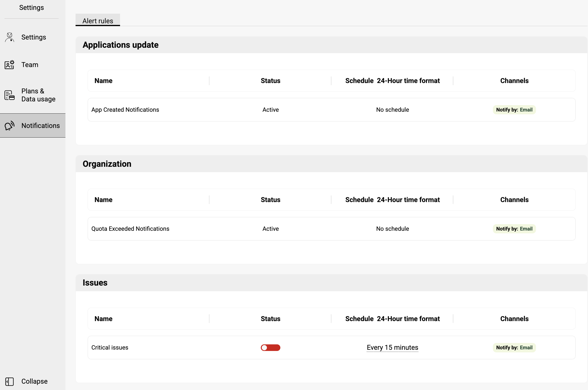The height and width of the screenshot is (390, 588).
Task: Open the App Created Notifications rule row
Action: click(125, 110)
